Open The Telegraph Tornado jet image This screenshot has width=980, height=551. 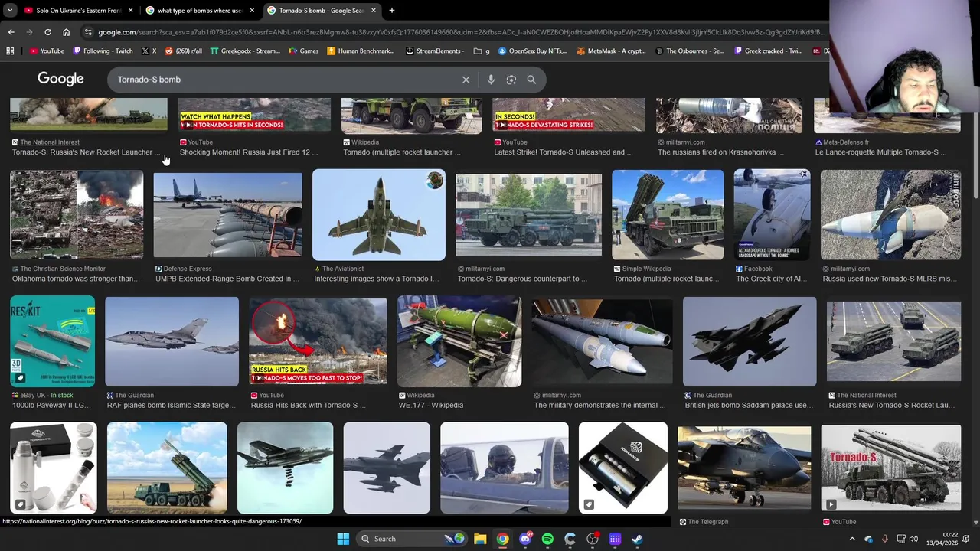pos(744,468)
